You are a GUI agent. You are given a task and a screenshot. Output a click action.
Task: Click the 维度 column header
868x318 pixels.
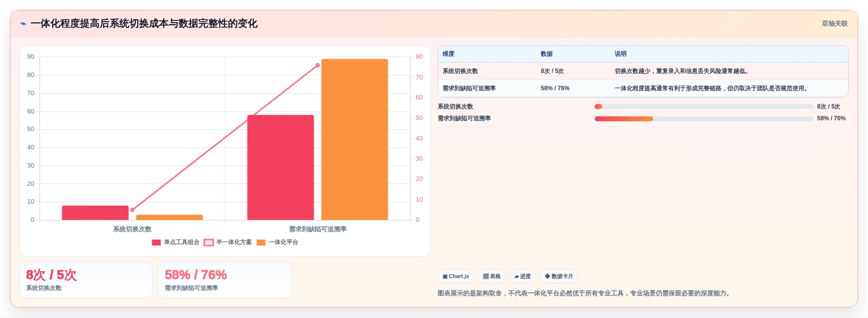click(x=449, y=54)
